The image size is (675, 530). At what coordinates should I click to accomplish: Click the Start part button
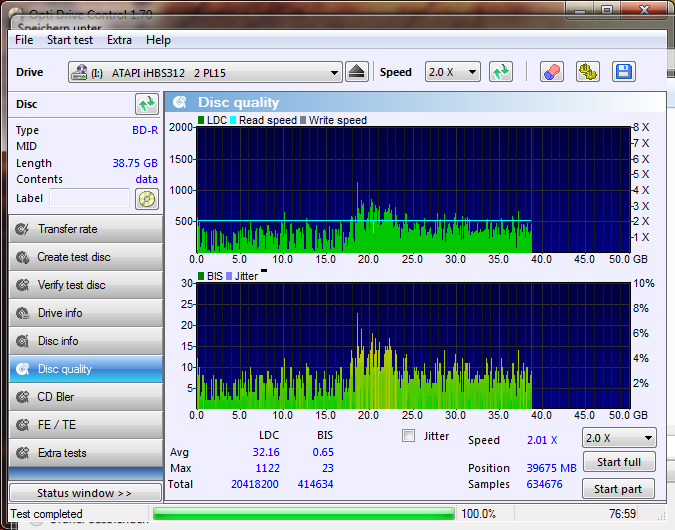[x=618, y=489]
